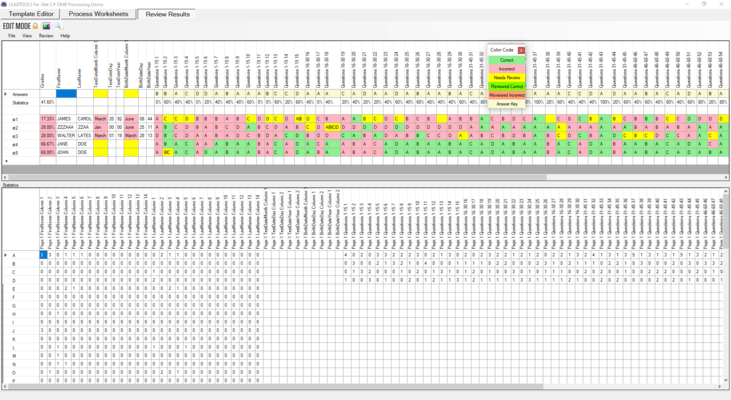Click the blue FirstName cell in Answers row

coord(66,94)
